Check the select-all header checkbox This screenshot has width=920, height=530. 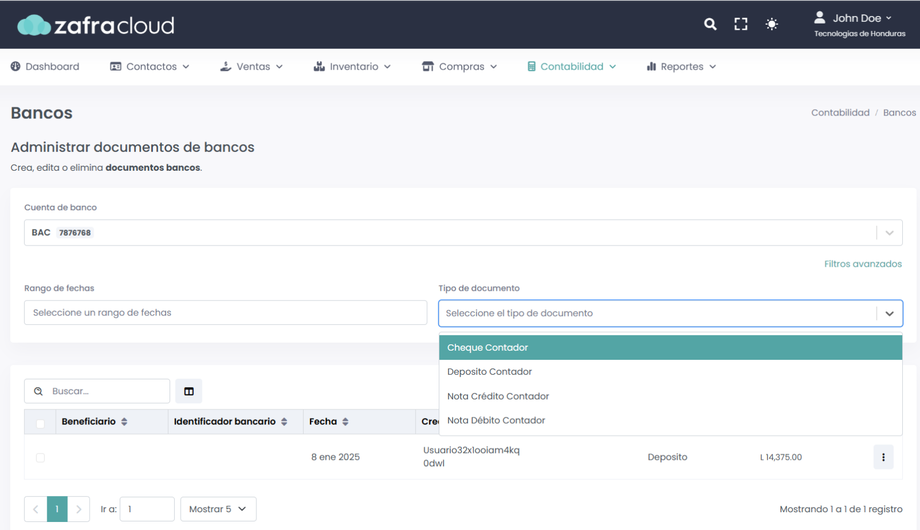coord(40,423)
